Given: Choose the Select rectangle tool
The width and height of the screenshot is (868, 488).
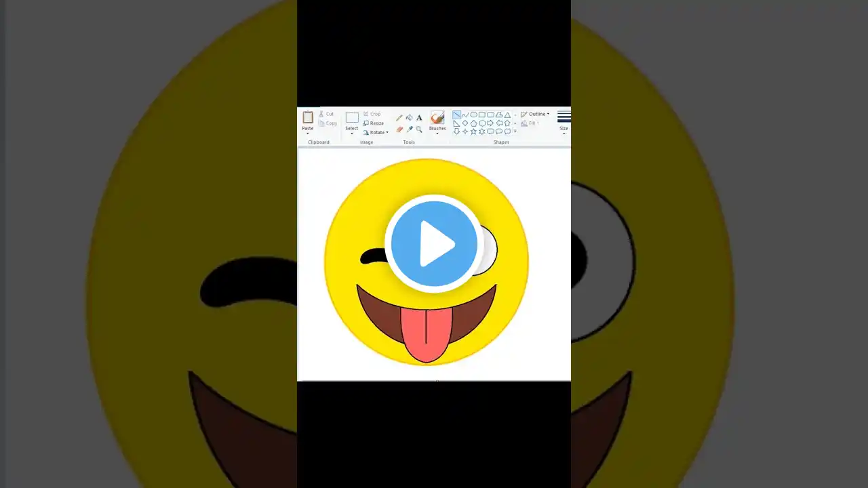Looking at the screenshot, I should 352,117.
